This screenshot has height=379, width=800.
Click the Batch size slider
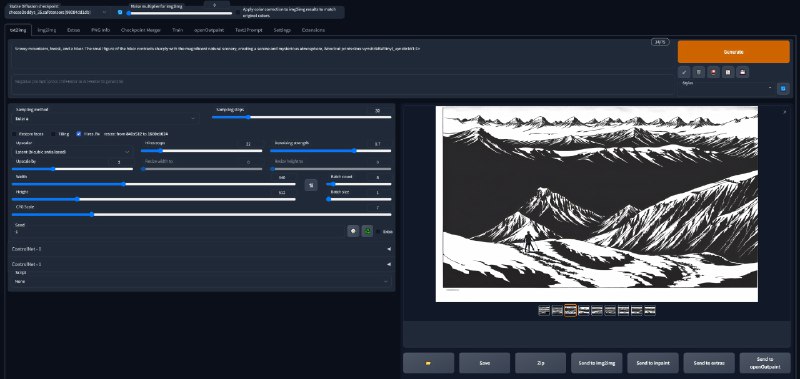click(x=359, y=199)
